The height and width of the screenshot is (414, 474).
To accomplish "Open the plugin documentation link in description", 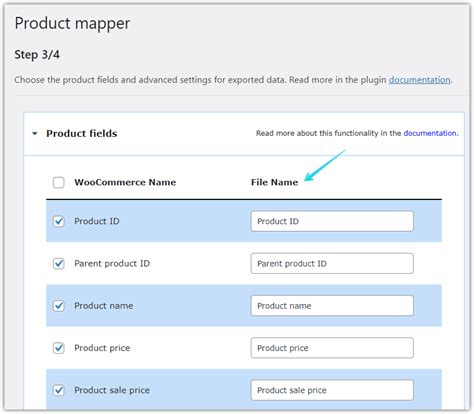I will [419, 80].
